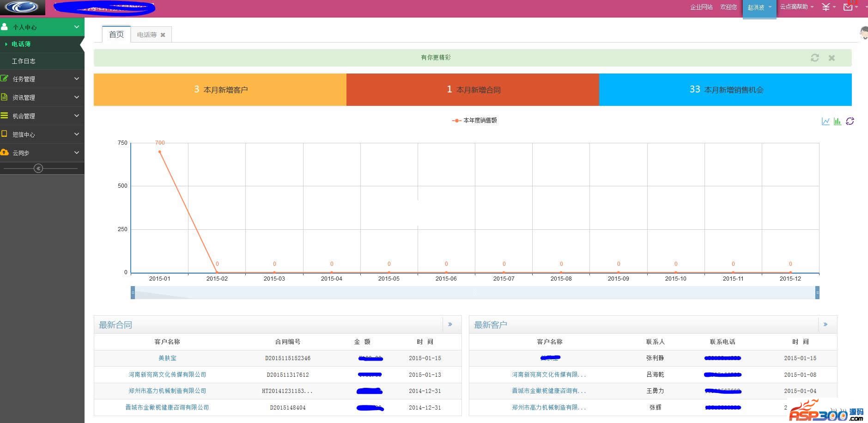Viewport: 868px width, 423px height.
Task: Refresh the green notification banner
Action: coord(814,58)
